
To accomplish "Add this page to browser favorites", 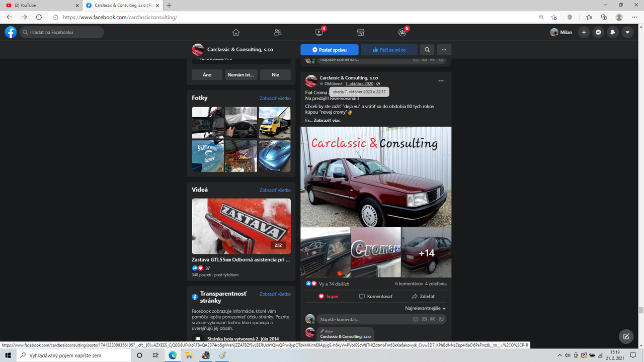I will tap(554, 17).
